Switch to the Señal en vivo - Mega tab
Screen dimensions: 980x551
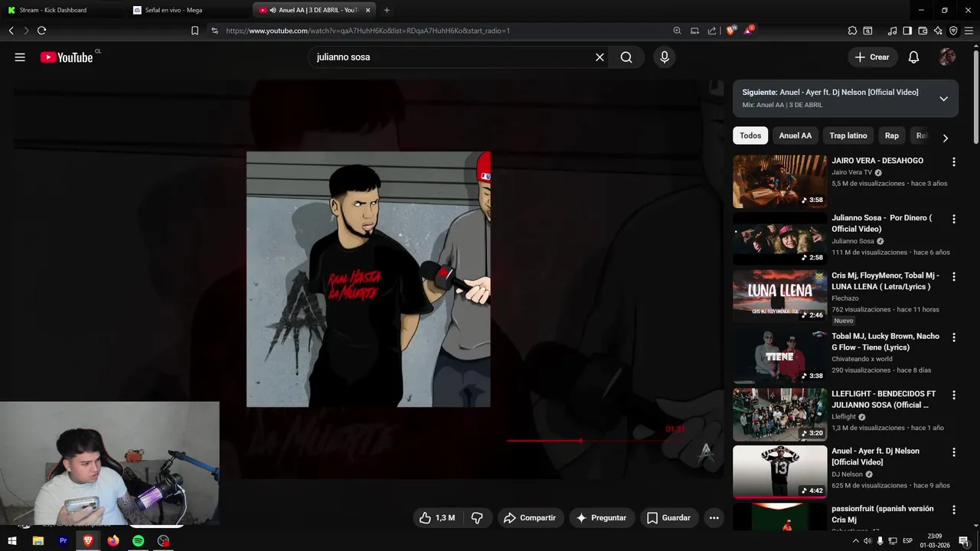coord(186,10)
